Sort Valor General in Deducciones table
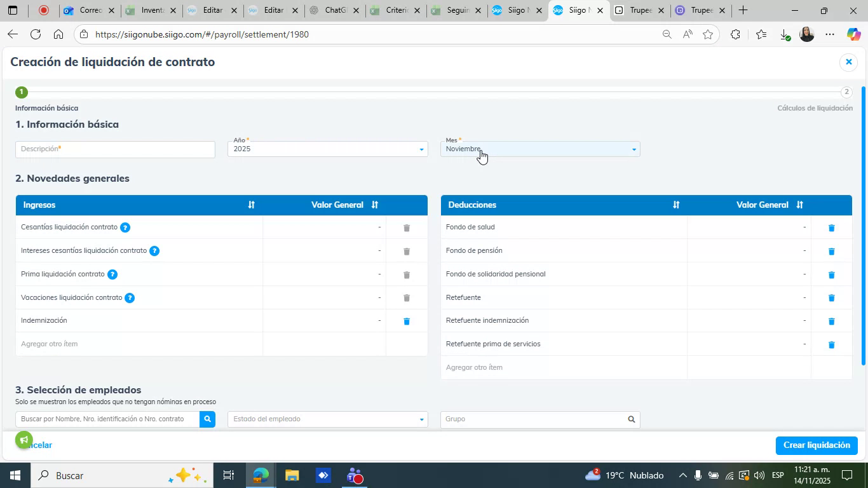 coord(800,205)
